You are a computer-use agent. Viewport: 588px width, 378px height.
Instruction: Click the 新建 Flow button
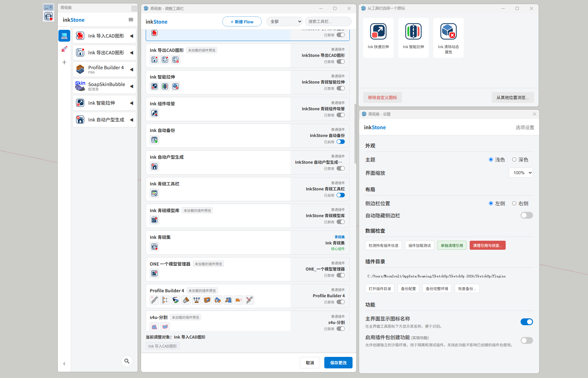tap(242, 22)
